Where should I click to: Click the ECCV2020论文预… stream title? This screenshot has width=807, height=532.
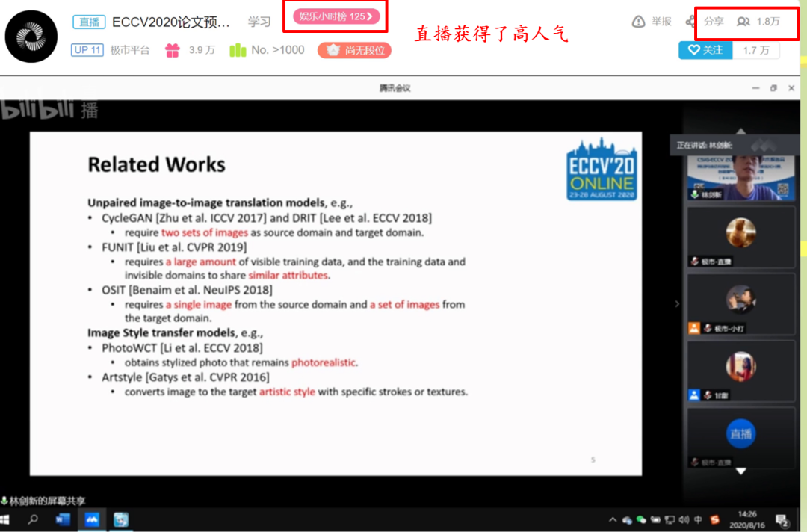click(x=171, y=22)
